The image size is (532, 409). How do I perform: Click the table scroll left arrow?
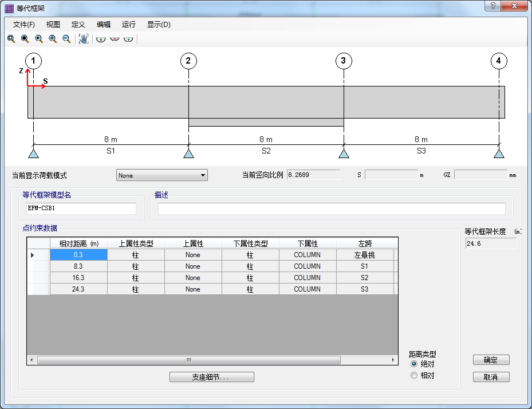pos(31,360)
